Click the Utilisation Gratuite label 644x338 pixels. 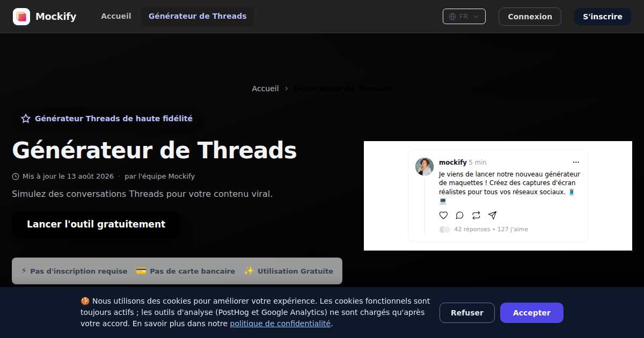pos(295,271)
